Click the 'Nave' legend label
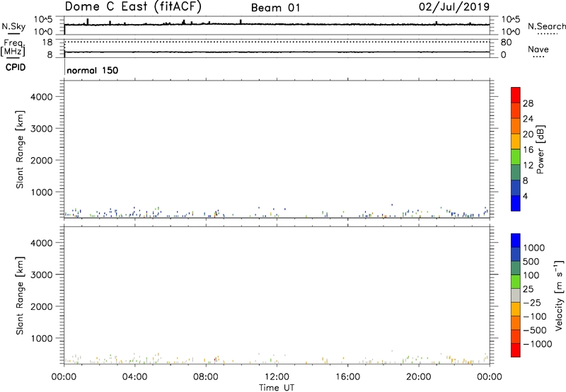The height and width of the screenshot is (392, 566). 538,49
